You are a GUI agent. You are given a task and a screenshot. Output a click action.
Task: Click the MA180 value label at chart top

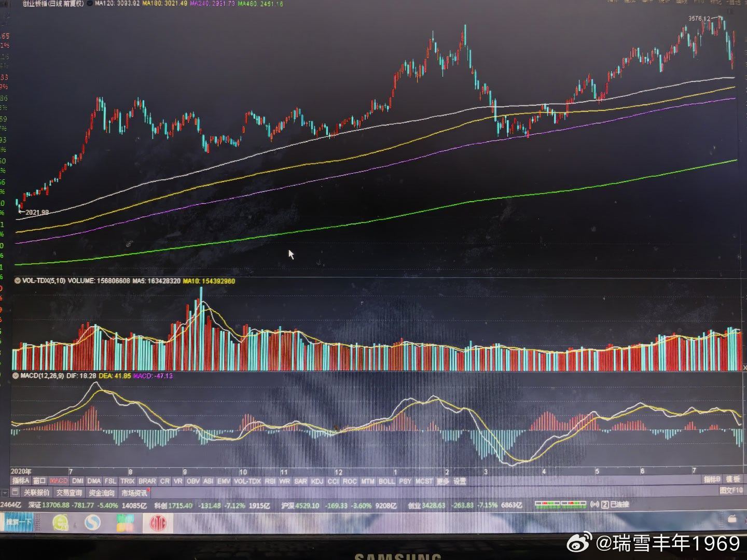[x=165, y=4]
